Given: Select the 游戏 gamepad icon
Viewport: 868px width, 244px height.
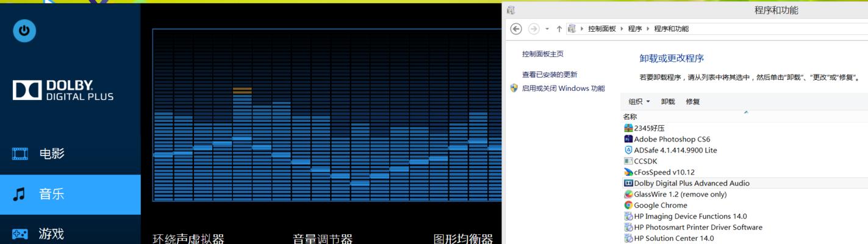Looking at the screenshot, I should coord(20,234).
